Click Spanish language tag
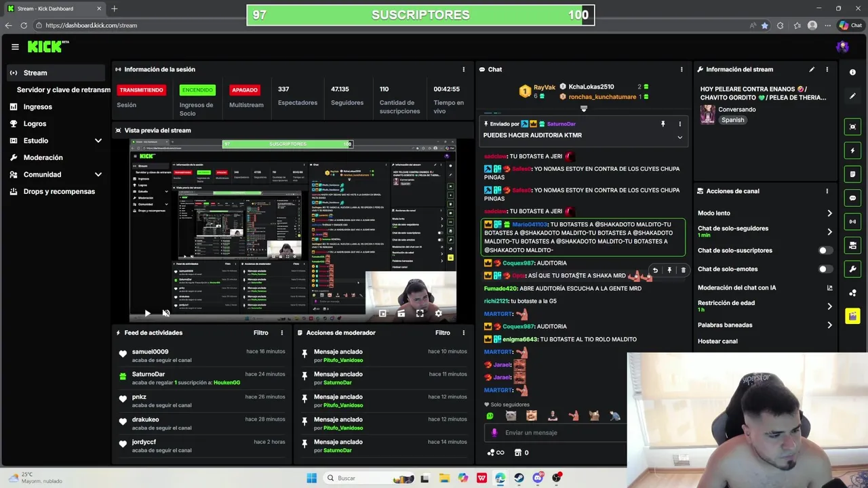The width and height of the screenshot is (868, 488). (732, 120)
